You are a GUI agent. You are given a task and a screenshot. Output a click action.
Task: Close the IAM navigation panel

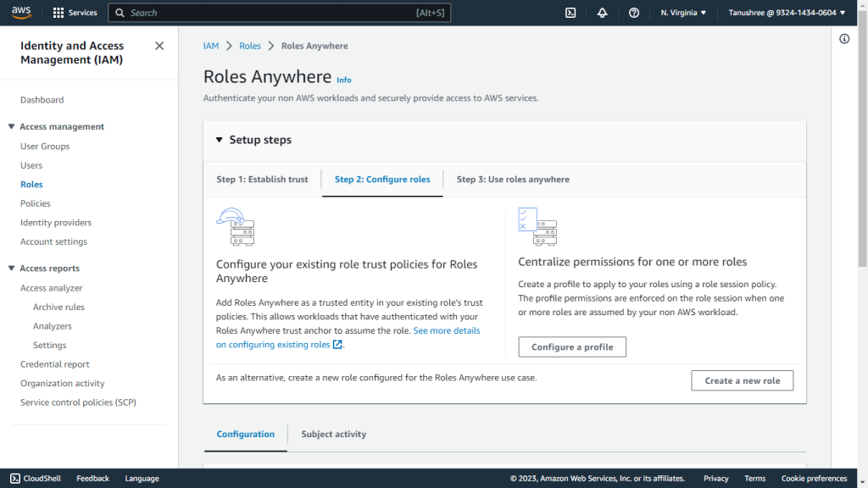(159, 46)
